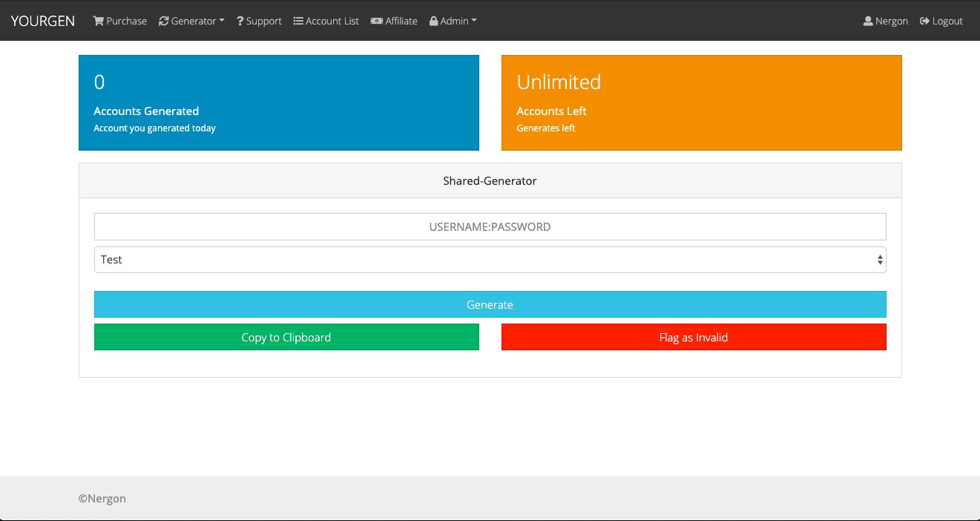The image size is (980, 521).
Task: Click the logout arrow icon
Action: [x=924, y=21]
